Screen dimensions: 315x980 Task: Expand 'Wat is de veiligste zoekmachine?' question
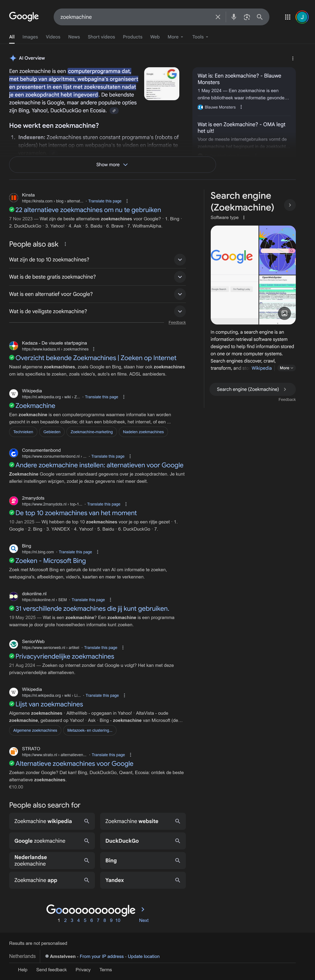97,312
